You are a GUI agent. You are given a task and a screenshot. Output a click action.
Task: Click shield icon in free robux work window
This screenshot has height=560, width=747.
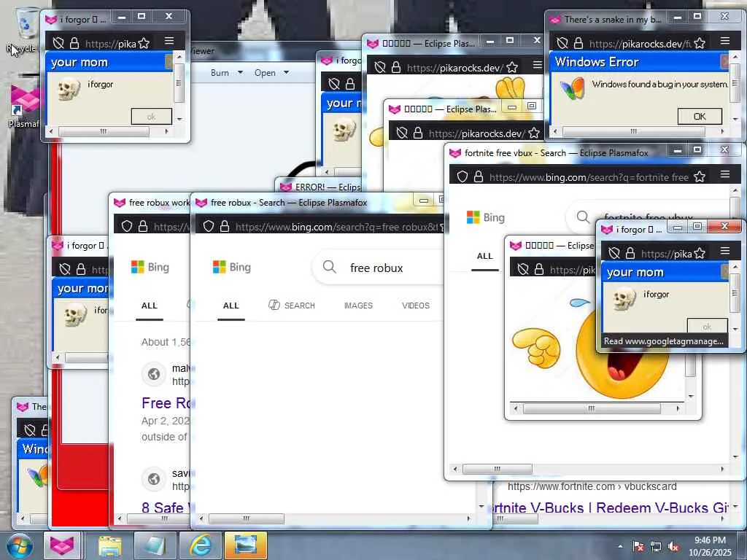[x=126, y=226]
